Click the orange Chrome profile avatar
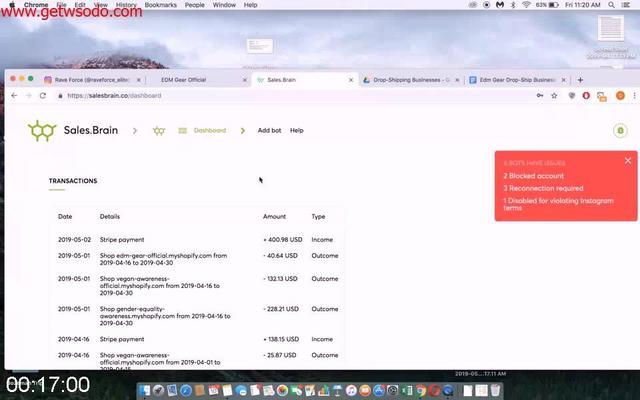This screenshot has width=640, height=400. 620,96
